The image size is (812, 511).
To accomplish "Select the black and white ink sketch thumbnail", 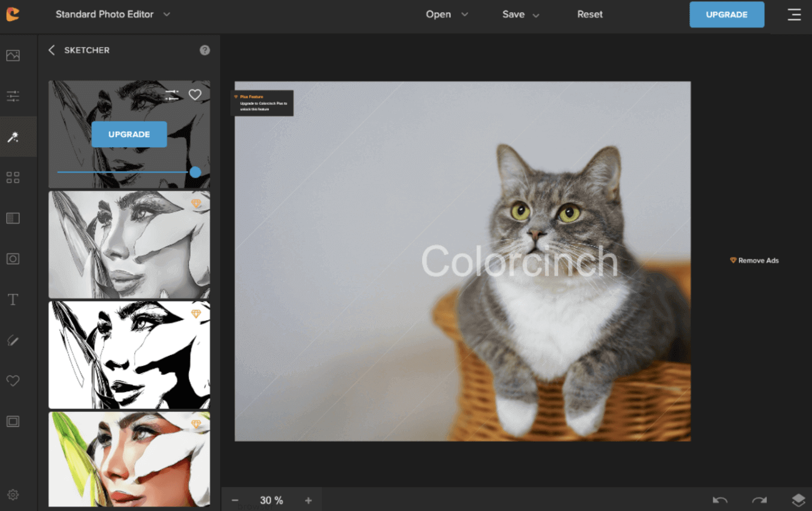I will click(x=129, y=355).
